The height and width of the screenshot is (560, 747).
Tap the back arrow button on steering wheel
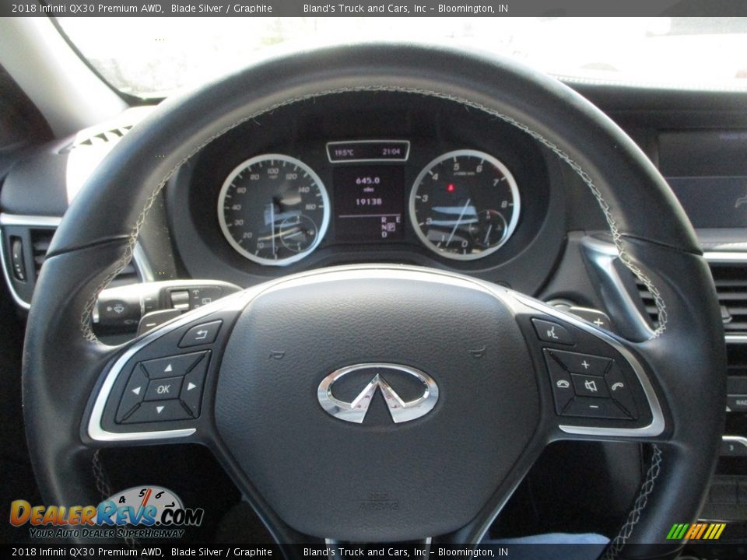coord(201,334)
